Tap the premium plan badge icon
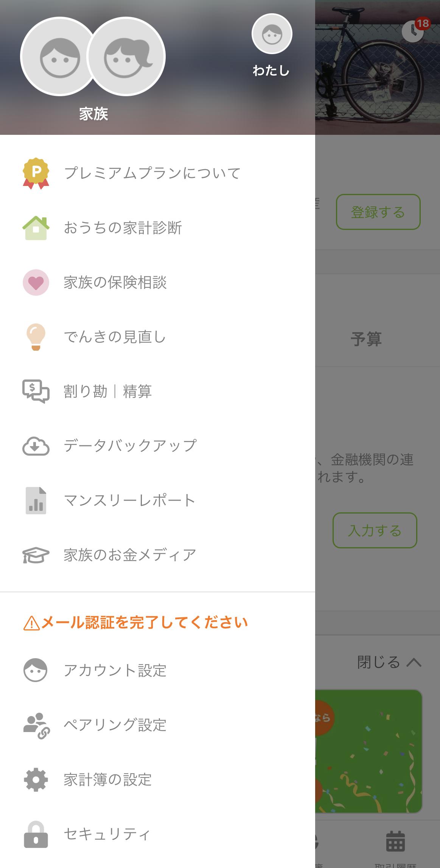 [x=36, y=173]
